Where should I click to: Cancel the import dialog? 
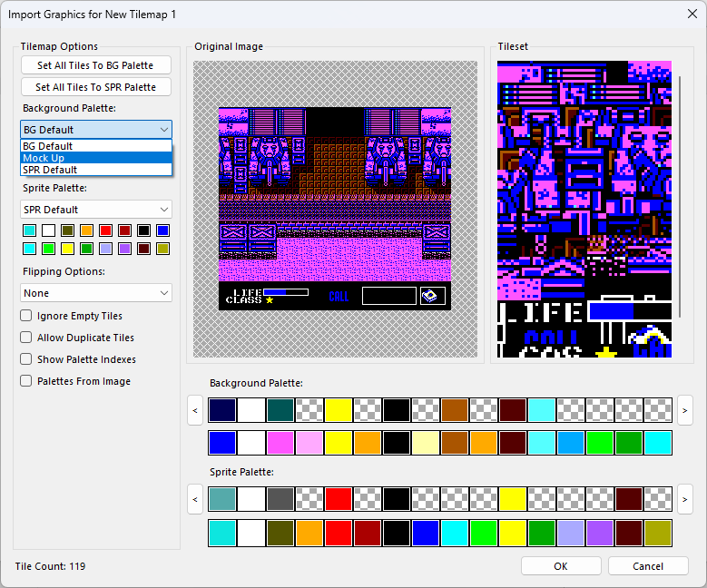point(648,566)
